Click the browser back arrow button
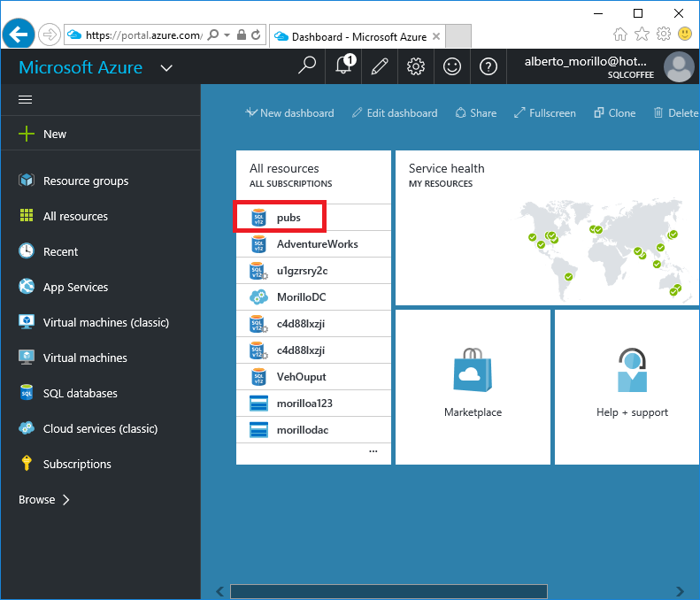Screen dimensions: 700x600 click(x=19, y=34)
